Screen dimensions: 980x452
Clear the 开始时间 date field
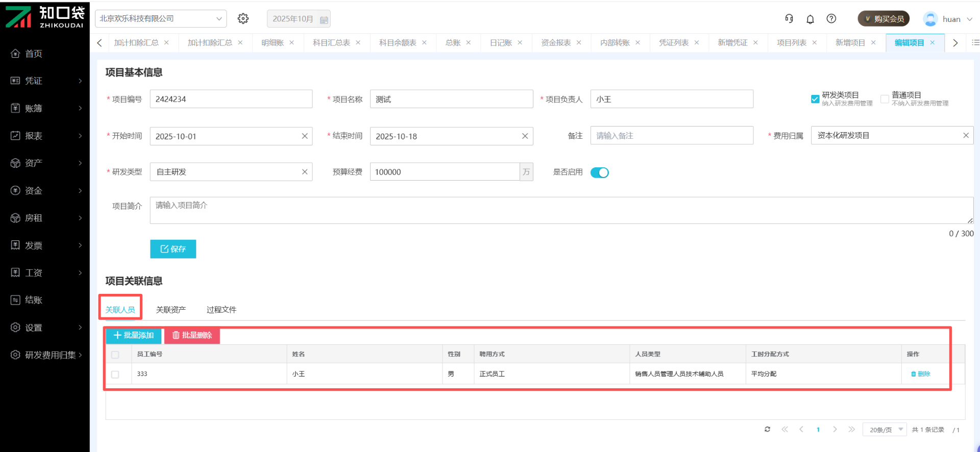[305, 136]
